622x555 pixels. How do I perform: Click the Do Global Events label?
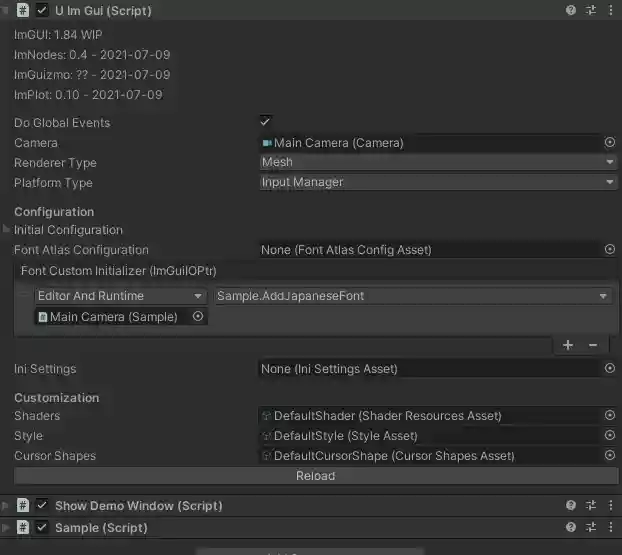point(62,123)
